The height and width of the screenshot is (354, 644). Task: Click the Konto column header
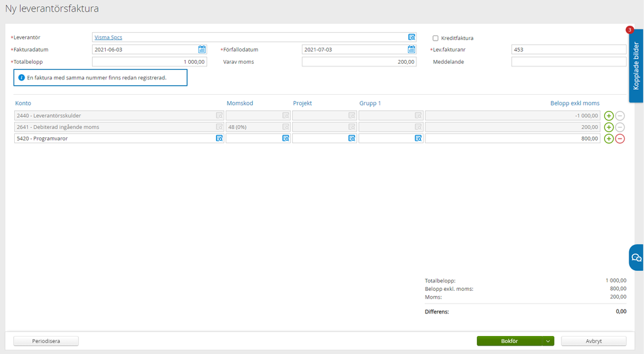[23, 103]
